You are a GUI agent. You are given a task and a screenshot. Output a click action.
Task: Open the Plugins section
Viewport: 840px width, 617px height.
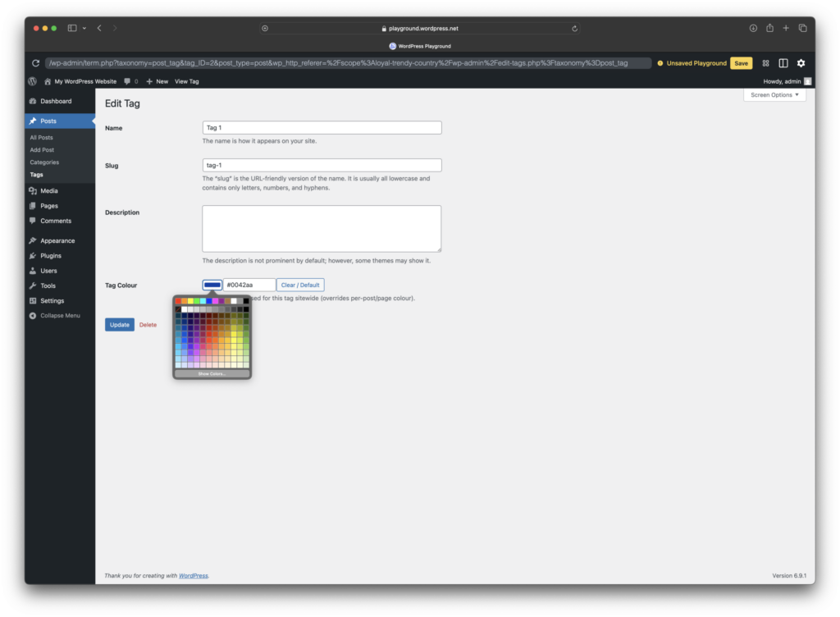[50, 256]
